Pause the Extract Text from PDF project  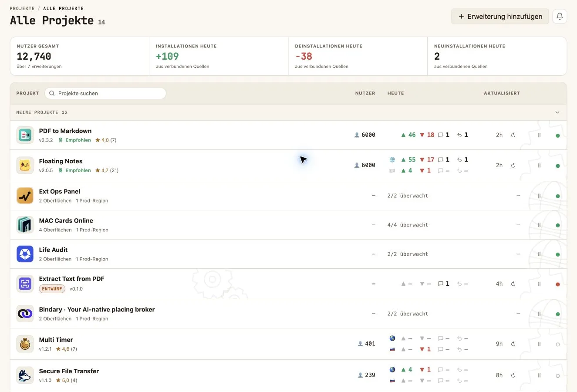539,284
